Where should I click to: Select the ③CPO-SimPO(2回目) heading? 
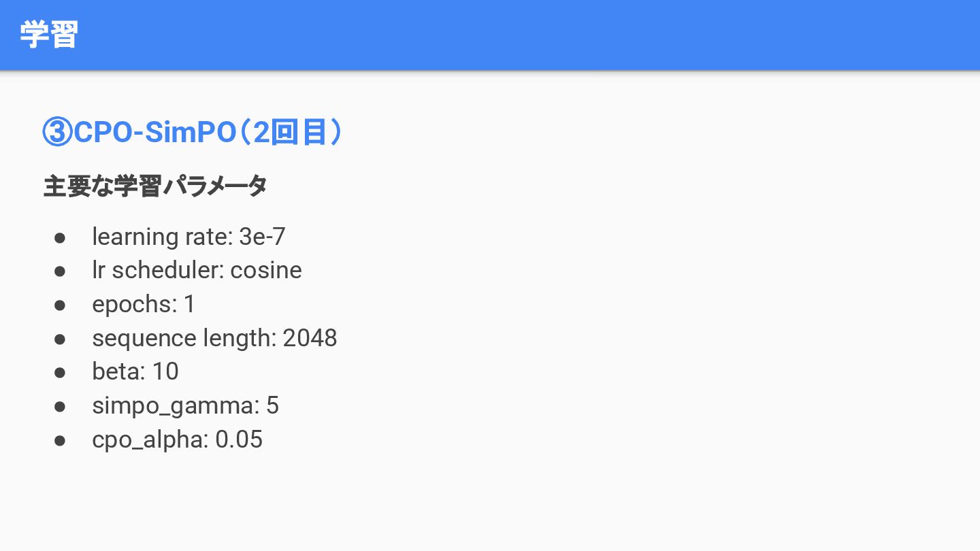tap(193, 133)
